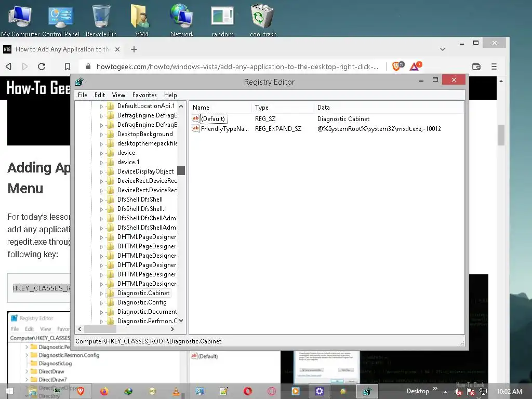Open the 'cool trash' desktop icon
The width and height of the screenshot is (532, 399).
[x=263, y=20]
